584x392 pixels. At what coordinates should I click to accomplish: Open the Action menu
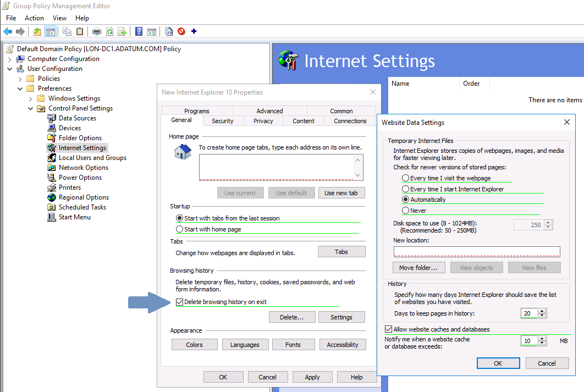(34, 18)
